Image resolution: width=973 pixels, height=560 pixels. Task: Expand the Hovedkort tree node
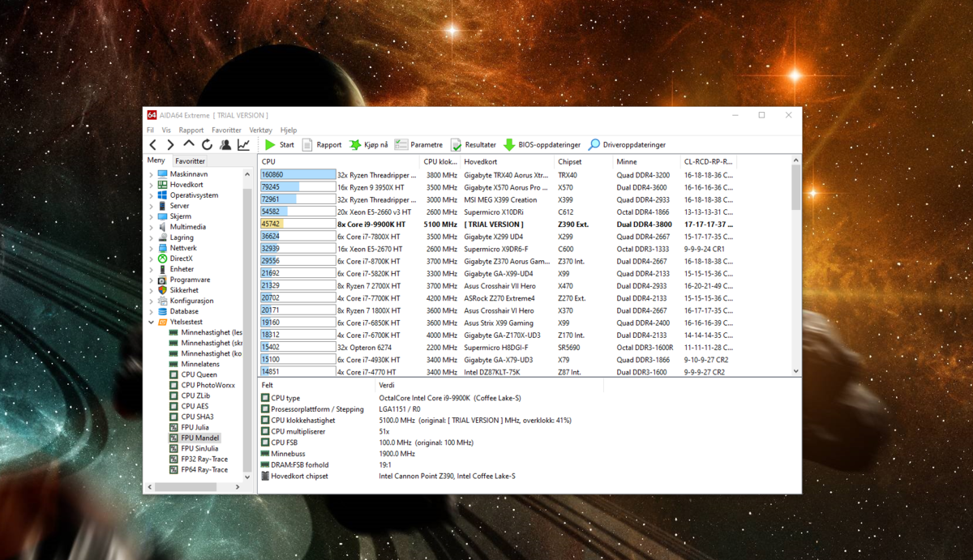(151, 185)
